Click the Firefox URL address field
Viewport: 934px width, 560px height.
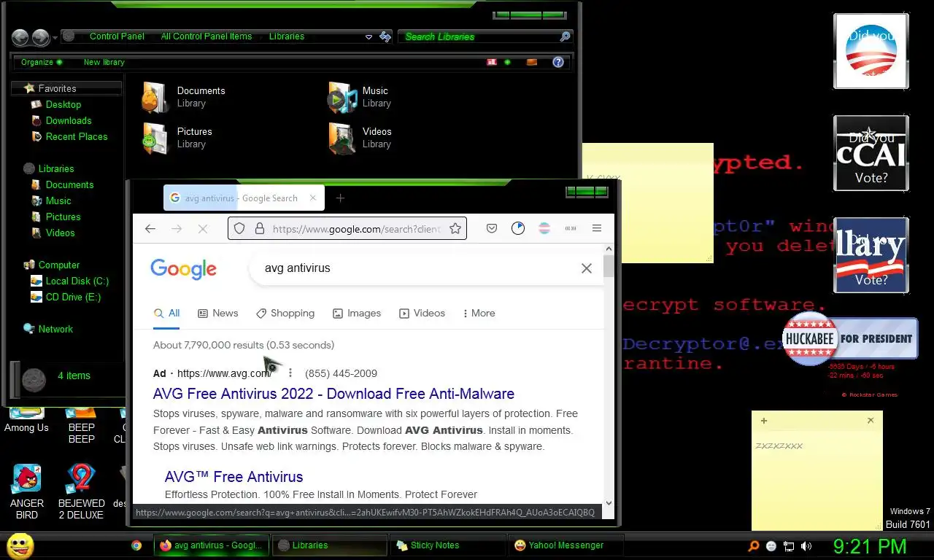coord(357,229)
